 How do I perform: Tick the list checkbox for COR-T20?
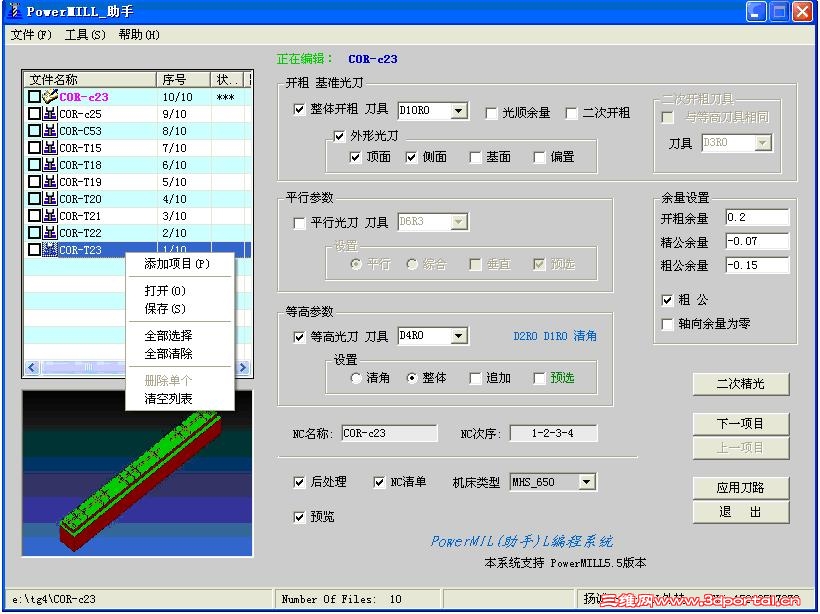pos(34,199)
